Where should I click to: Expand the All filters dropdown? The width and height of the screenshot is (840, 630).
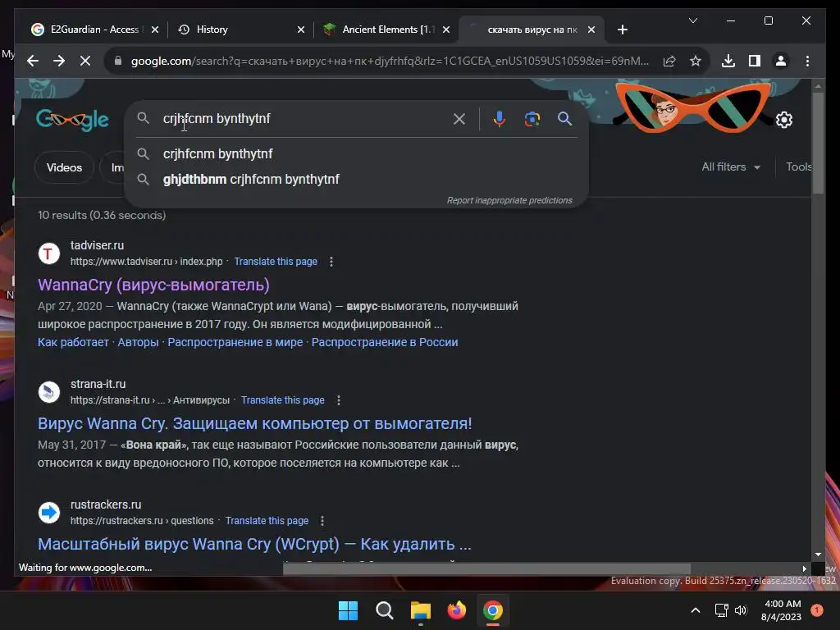(731, 167)
